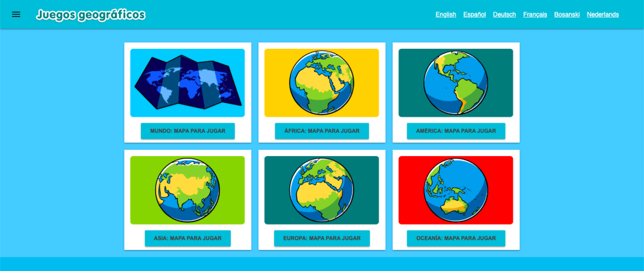The width and height of the screenshot is (644, 271).
Task: Switch language to Español
Action: click(475, 15)
